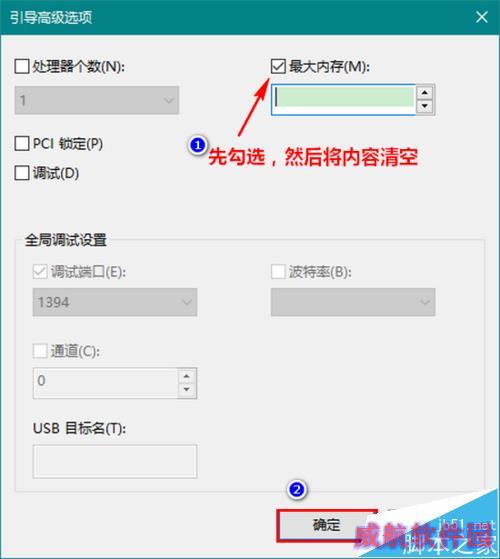Expand the debug port dropdown showing 1394
The image size is (500, 559).
[x=115, y=302]
